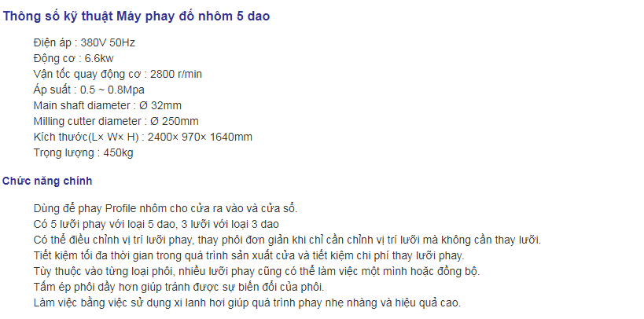Screen dimensions: 644x319
Task: Click the 'Động cơ : 6.6kw' specification
Action: (x=73, y=58)
